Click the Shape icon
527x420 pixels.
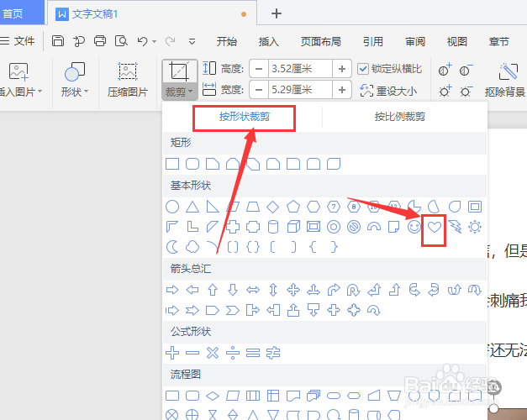pyautogui.click(x=75, y=72)
